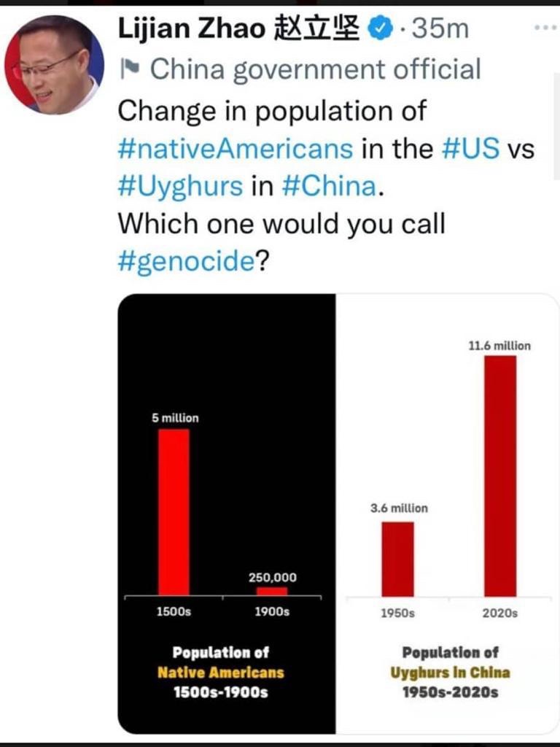The height and width of the screenshot is (747, 560).
Task: Open the #US hashtag
Action: click(471, 149)
